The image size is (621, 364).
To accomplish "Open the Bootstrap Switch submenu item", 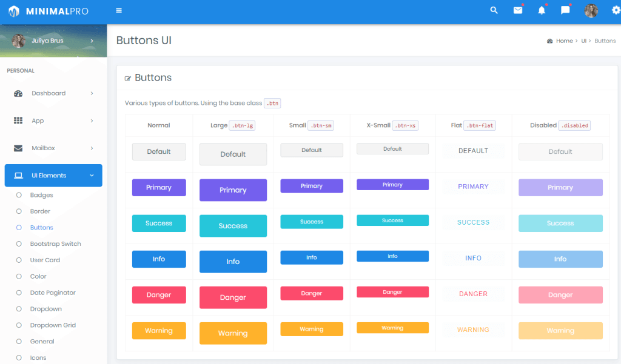I will [x=55, y=243].
